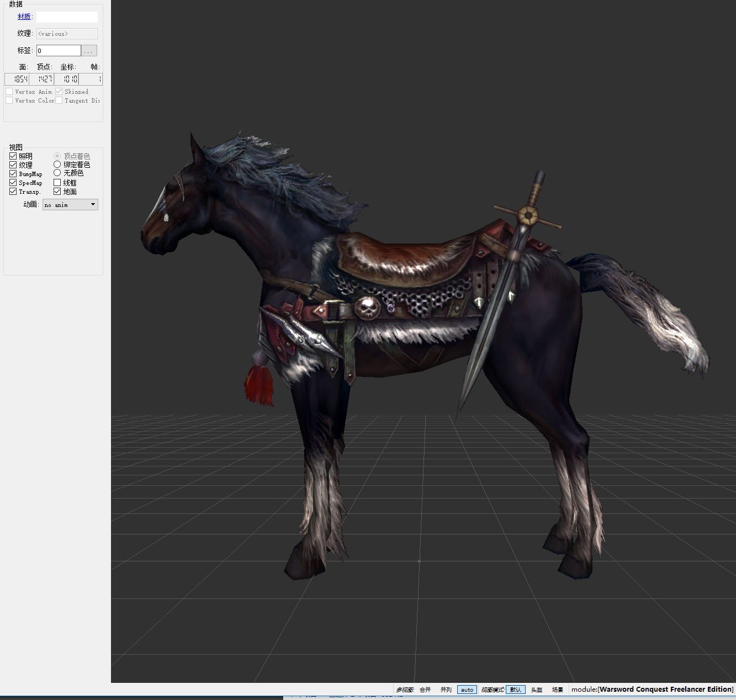This screenshot has width=736, height=700.
Task: Open the flags editor '...' button
Action: (x=89, y=50)
